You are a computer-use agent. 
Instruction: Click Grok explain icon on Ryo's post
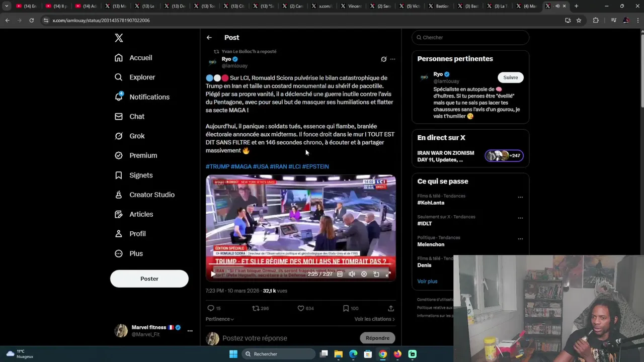384,59
